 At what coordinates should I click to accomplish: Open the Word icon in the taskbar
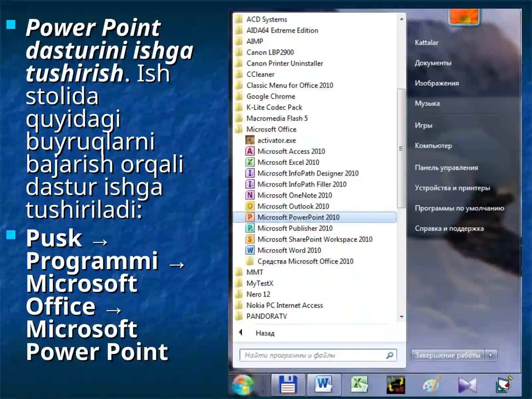click(324, 385)
